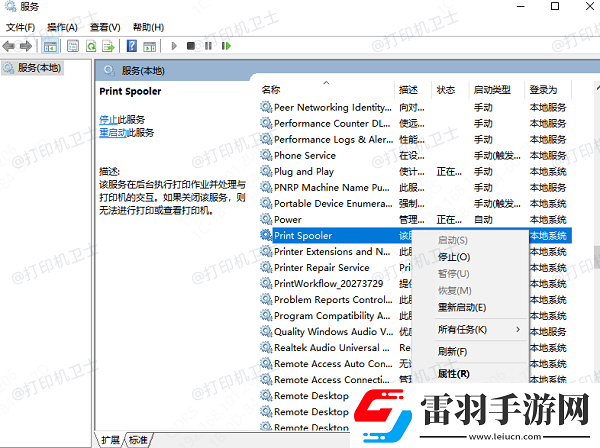Click the Properties sheet toolbar icon
The height and width of the screenshot is (448, 600).
73,46
